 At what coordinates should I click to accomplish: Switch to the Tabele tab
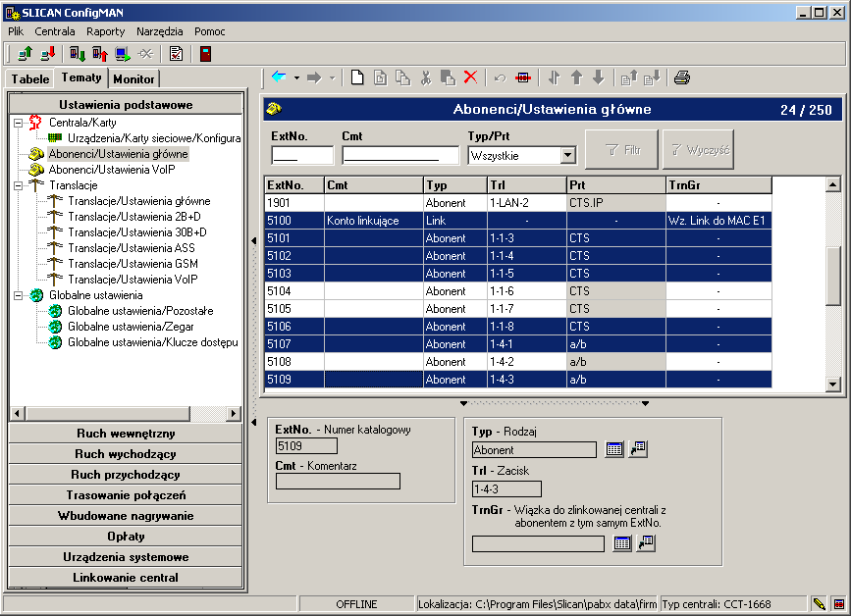(30, 79)
